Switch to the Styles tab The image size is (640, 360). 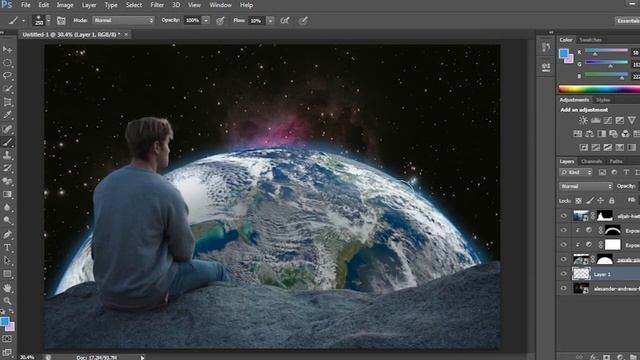point(603,100)
